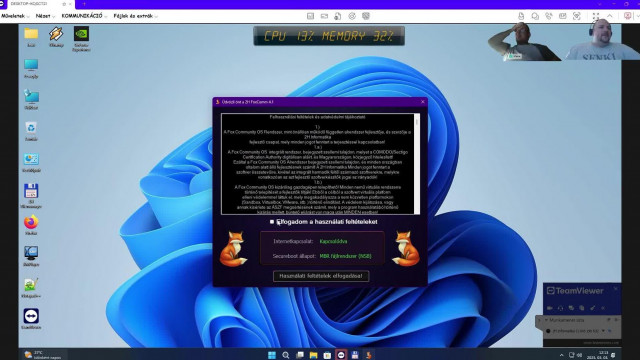640x360 pixels.
Task: Click the network computer desktop icon
Action: click(31, 100)
